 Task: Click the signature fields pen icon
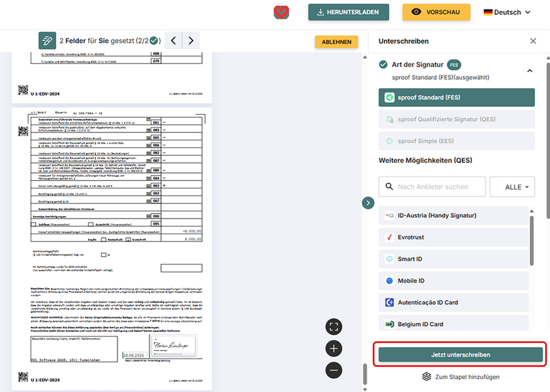48,41
